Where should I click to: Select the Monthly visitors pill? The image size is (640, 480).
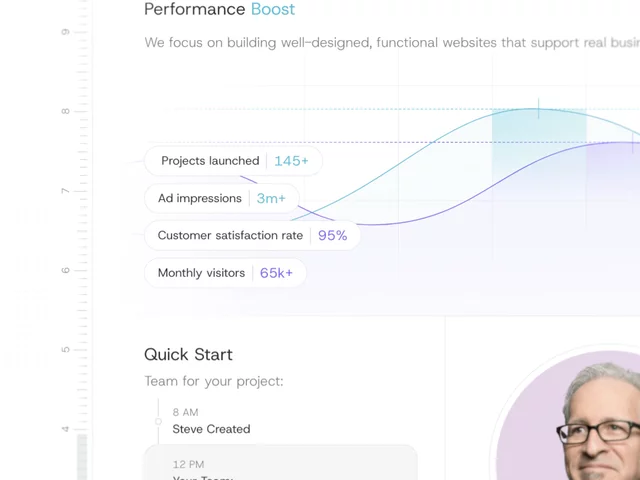225,273
